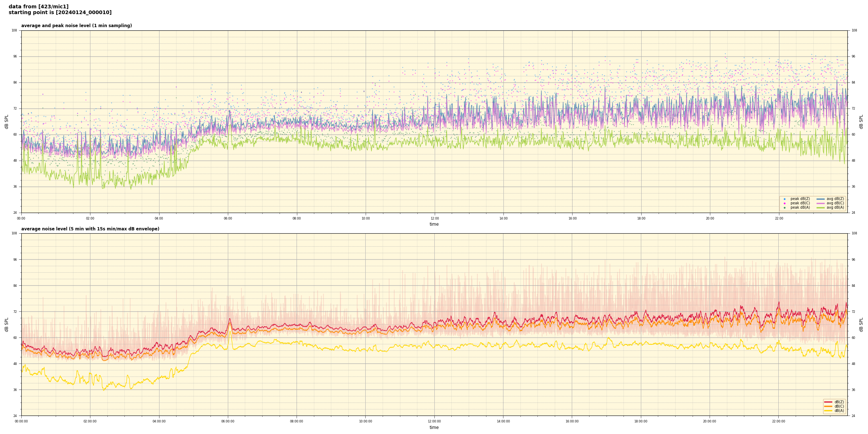
Task: Click the 'data from [423/mic1]' header text
Action: pos(38,7)
